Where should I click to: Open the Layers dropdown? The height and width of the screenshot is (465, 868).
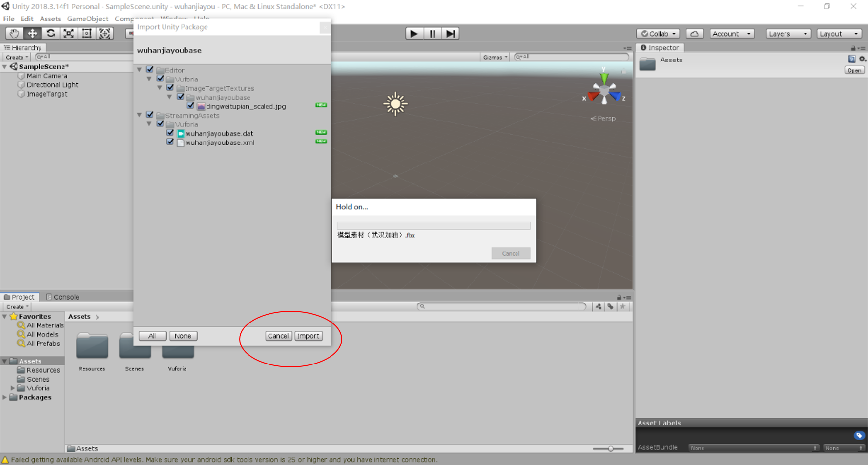(x=787, y=34)
